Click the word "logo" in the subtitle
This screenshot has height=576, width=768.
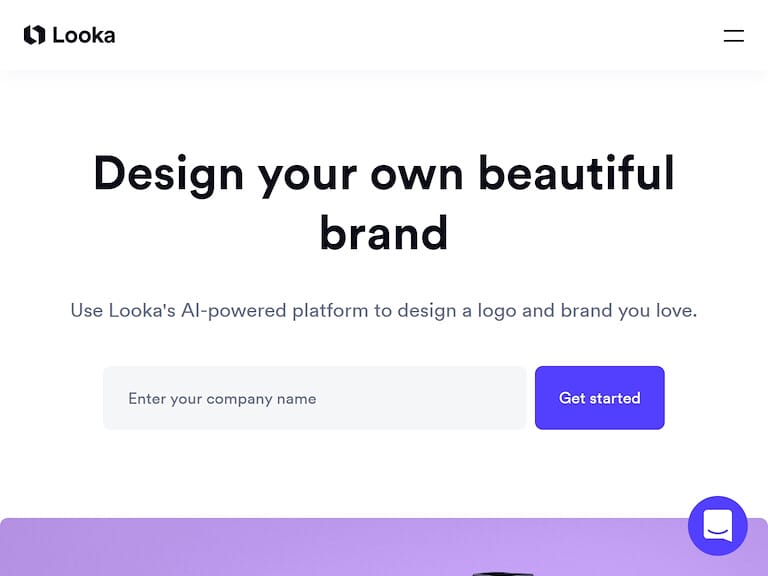[x=497, y=310]
